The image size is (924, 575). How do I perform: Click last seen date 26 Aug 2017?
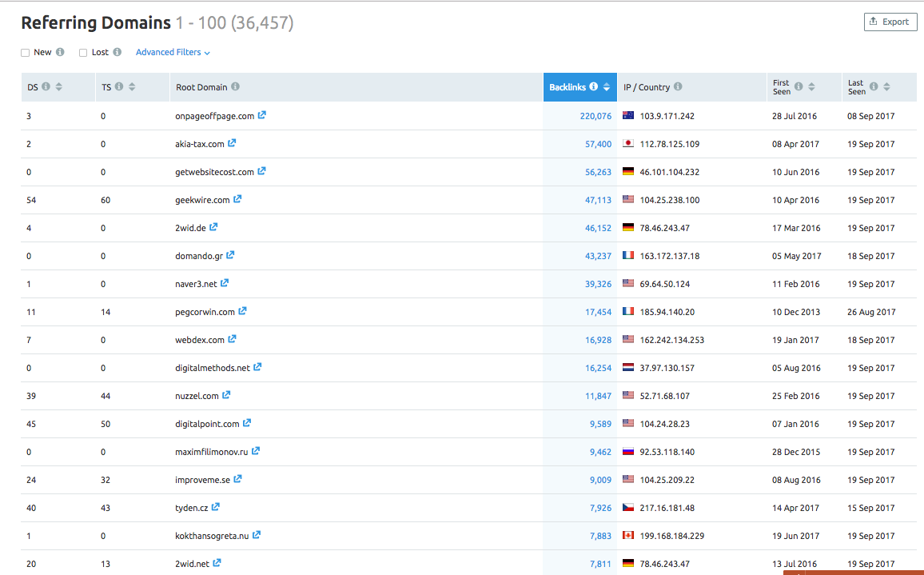click(871, 312)
